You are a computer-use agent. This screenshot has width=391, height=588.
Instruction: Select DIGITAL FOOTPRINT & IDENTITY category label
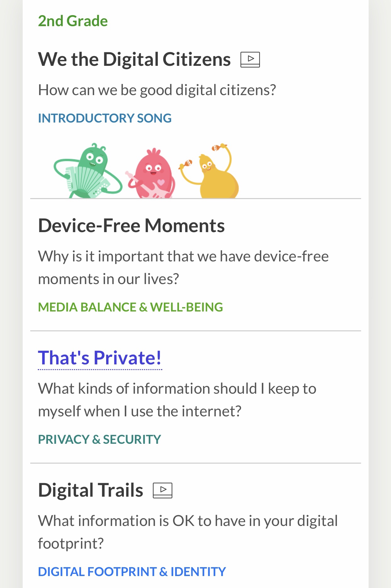point(132,572)
